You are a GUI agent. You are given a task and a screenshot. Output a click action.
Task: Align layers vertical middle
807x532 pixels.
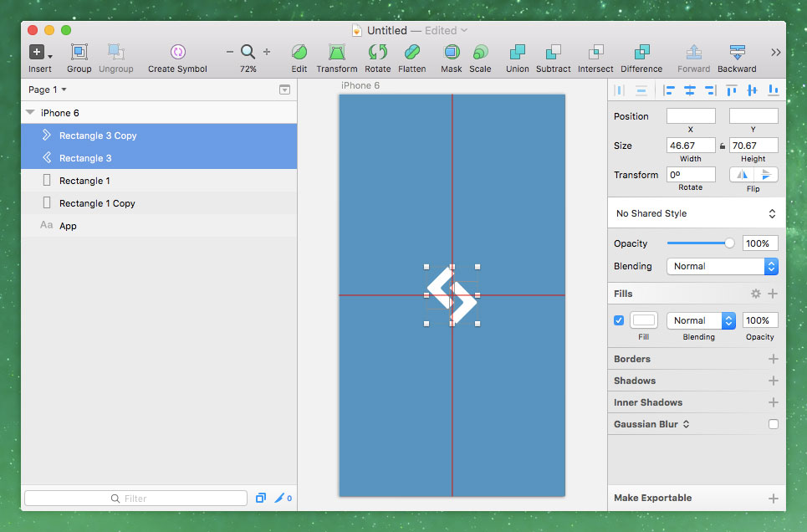[x=752, y=90]
